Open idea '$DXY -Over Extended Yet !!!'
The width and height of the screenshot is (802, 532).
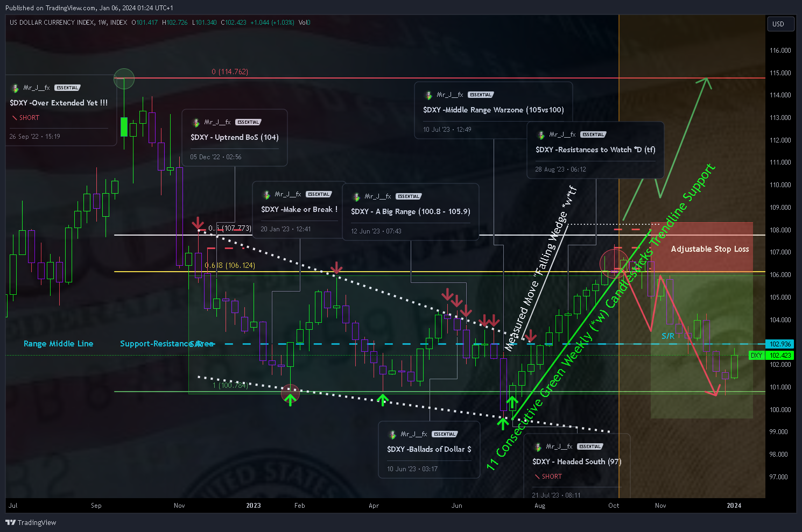[59, 103]
